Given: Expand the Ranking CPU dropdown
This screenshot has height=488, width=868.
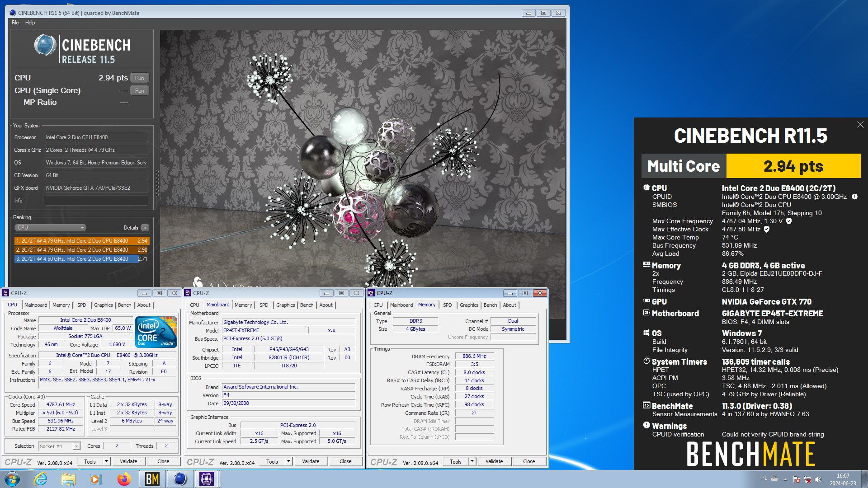Looking at the screenshot, I should coord(50,228).
